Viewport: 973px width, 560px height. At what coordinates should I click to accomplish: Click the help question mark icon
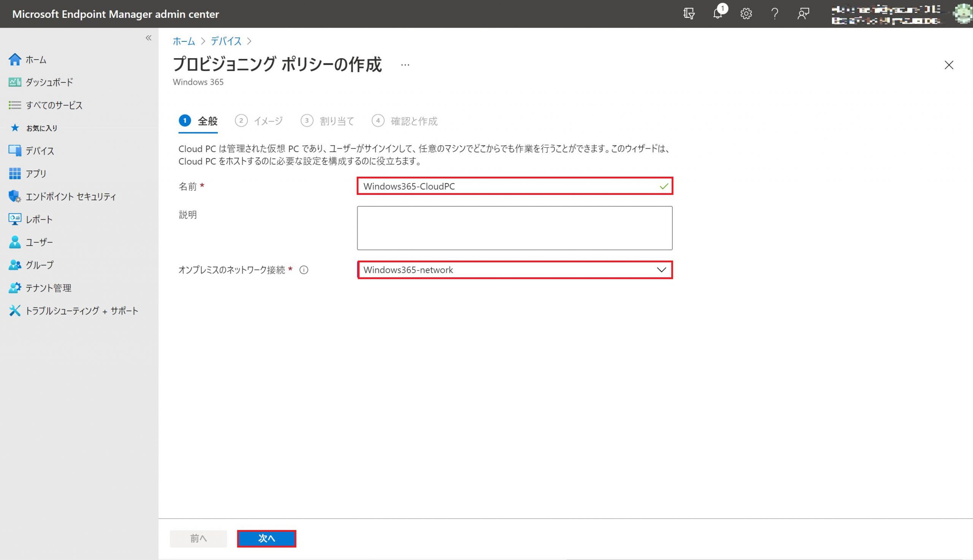click(775, 14)
